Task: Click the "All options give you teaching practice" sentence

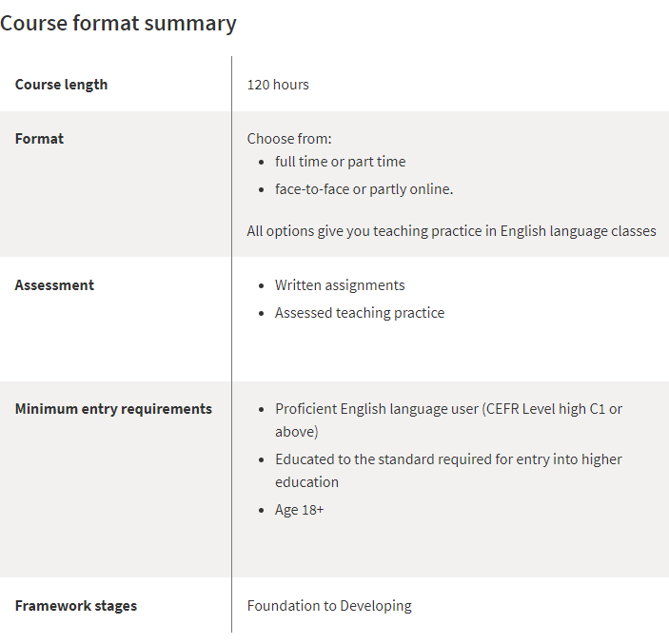Action: pos(451,231)
